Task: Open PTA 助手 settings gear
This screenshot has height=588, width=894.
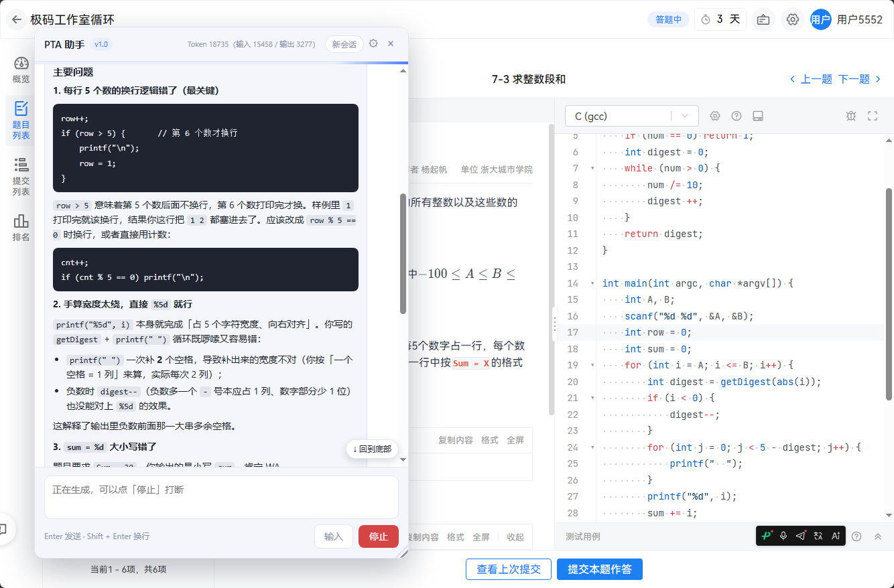Action: tap(373, 44)
